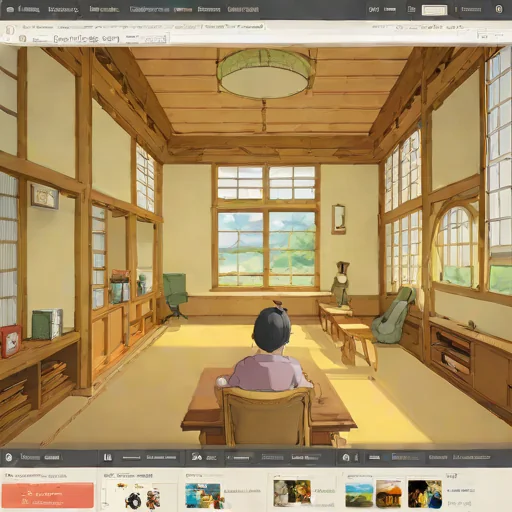The width and height of the screenshot is (512, 512).
Task: Click the small square icon below the address bar icon
Action: [22, 39]
